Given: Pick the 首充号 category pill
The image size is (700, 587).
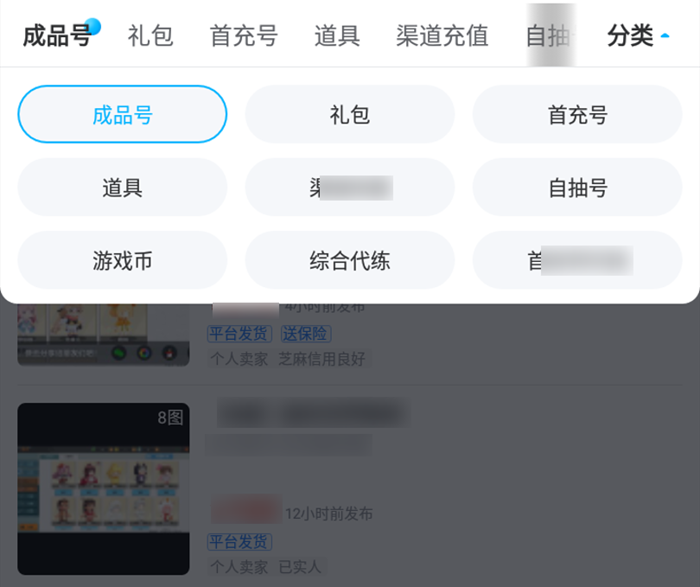Looking at the screenshot, I should coord(577,114).
